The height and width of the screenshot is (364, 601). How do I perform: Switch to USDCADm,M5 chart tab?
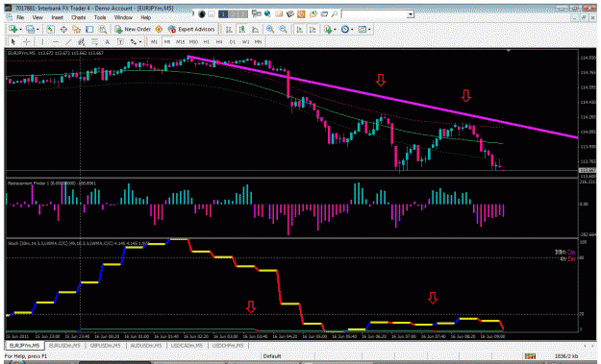pyautogui.click(x=187, y=346)
